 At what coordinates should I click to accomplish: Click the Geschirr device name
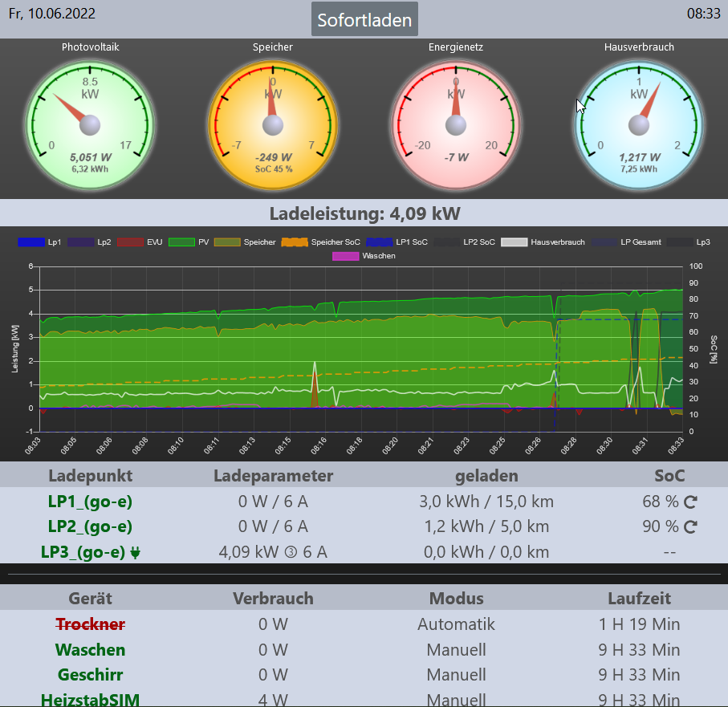(x=90, y=675)
